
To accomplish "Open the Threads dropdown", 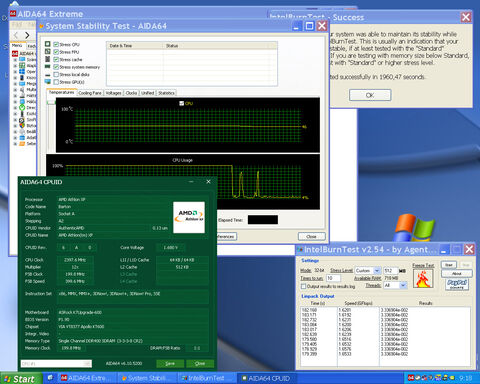I will [395, 285].
